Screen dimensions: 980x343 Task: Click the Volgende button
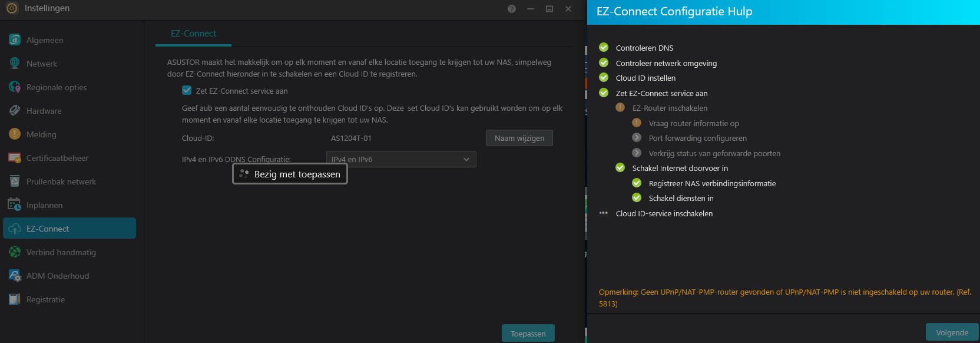click(x=952, y=332)
